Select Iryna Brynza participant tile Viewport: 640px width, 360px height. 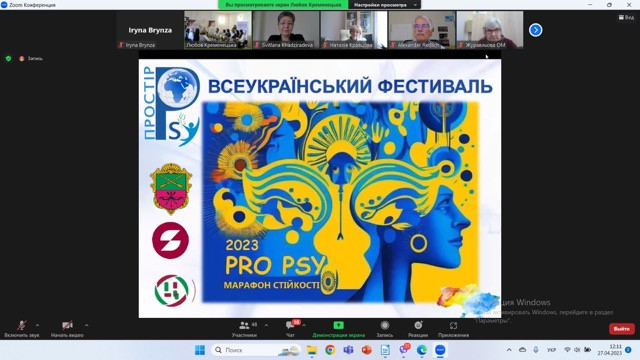pyautogui.click(x=150, y=30)
